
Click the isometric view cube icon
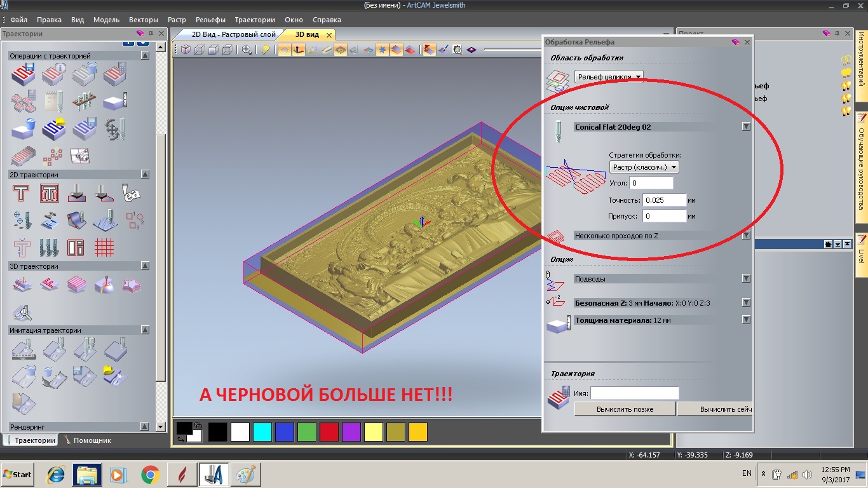click(x=186, y=50)
